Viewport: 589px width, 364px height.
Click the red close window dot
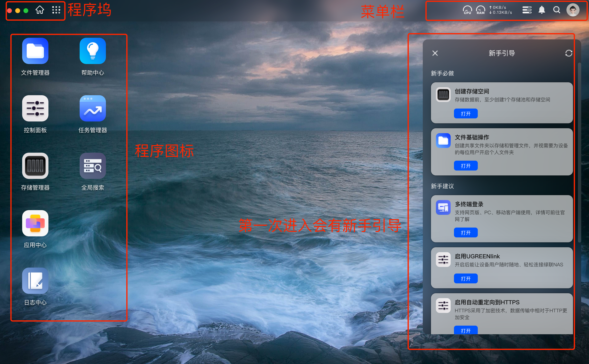(10, 11)
